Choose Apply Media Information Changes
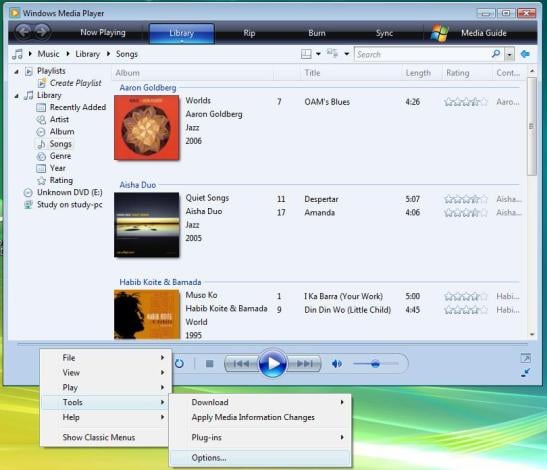This screenshot has width=547, height=470. tap(261, 417)
